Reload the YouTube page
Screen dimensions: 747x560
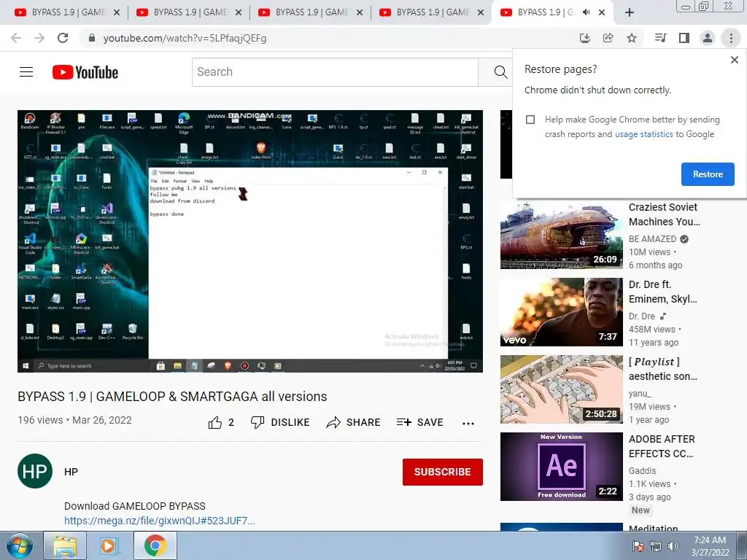tap(63, 38)
